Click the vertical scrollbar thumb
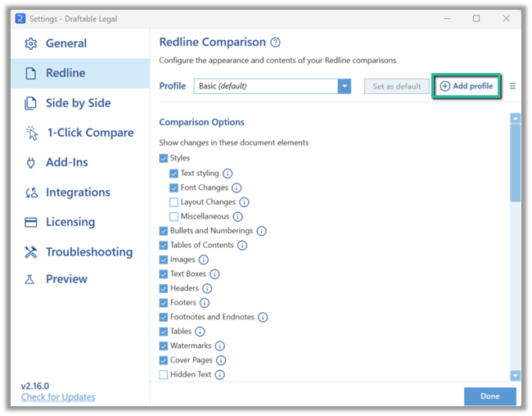The width and height of the screenshot is (532, 416). coord(516,163)
